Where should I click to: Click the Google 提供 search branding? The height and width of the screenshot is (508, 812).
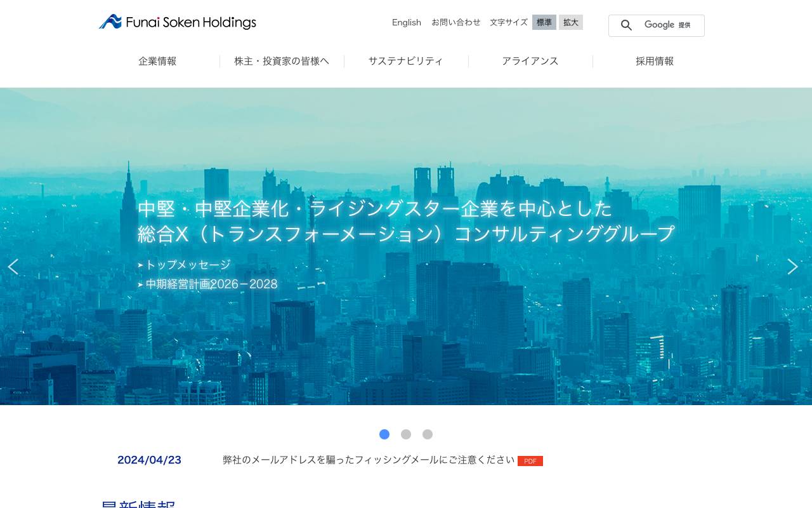click(667, 25)
